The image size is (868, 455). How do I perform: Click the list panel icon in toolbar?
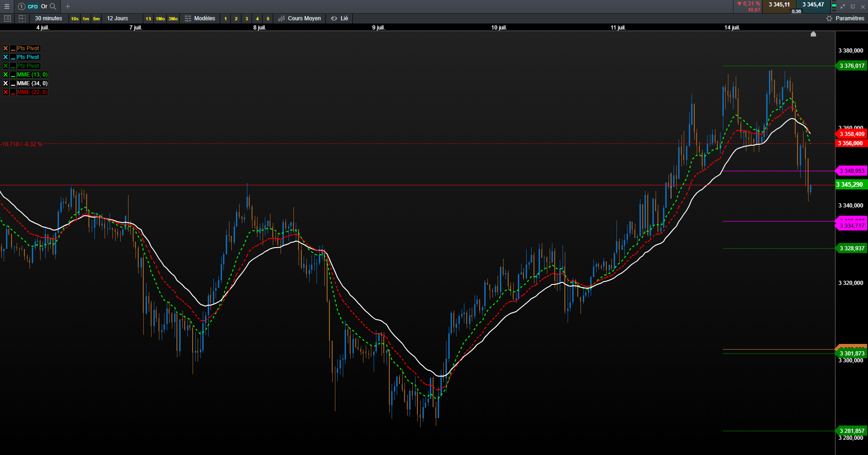7,18
